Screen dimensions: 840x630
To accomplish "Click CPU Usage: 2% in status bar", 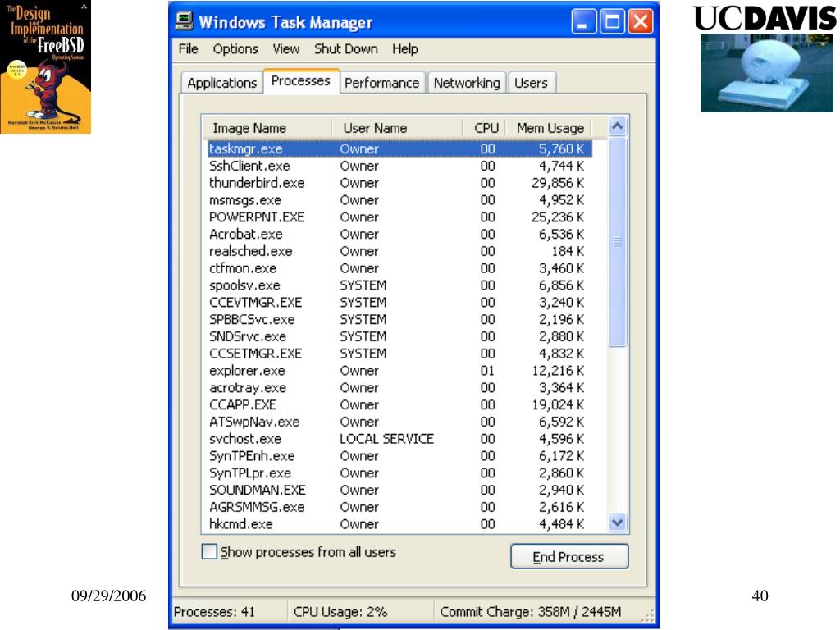I will coord(340,612).
